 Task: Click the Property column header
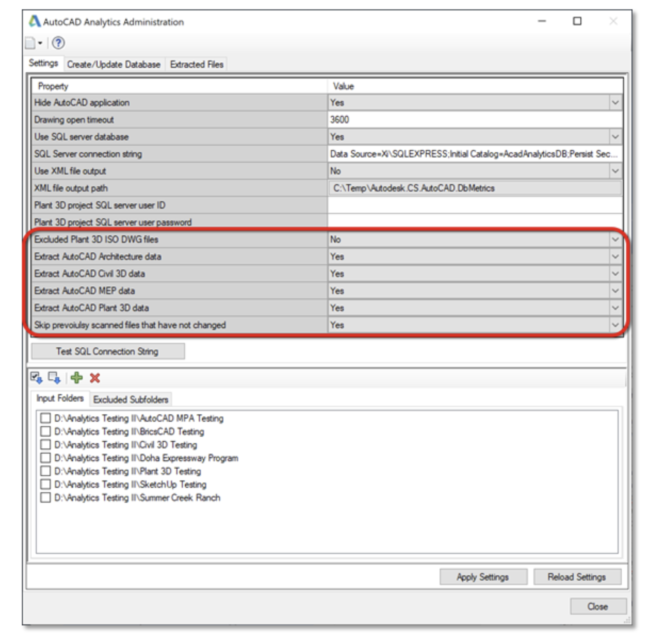point(179,86)
